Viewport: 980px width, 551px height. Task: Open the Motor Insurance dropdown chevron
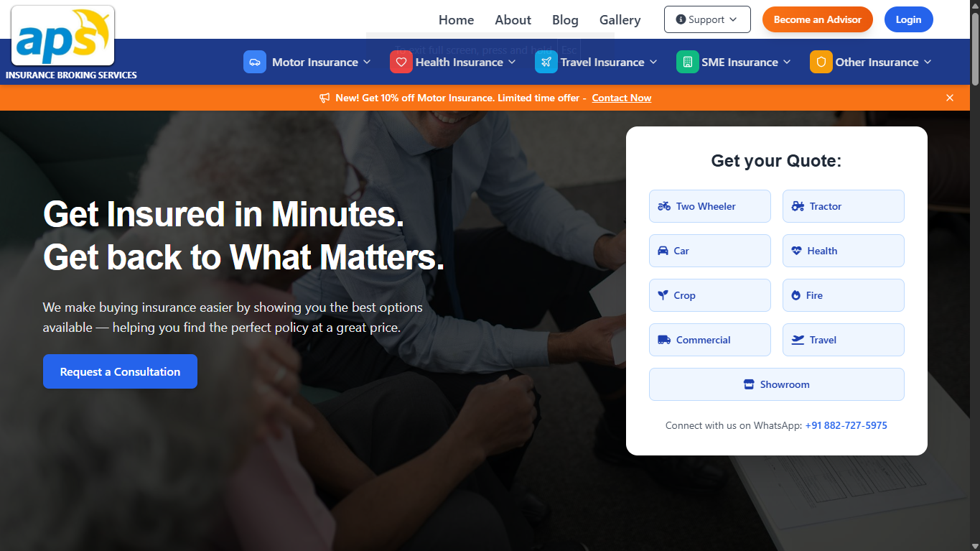pyautogui.click(x=367, y=62)
